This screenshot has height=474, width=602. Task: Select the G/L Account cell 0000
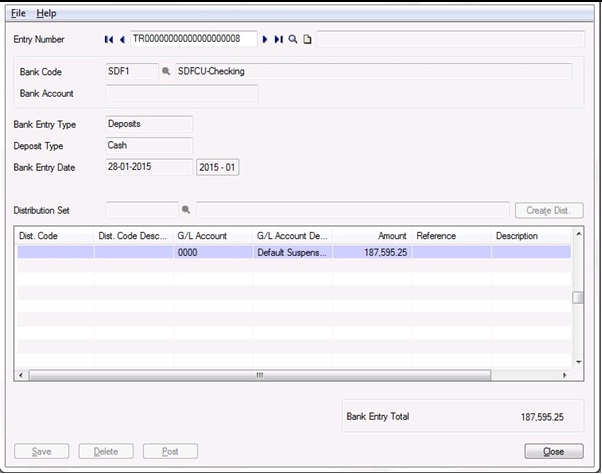pyautogui.click(x=213, y=252)
